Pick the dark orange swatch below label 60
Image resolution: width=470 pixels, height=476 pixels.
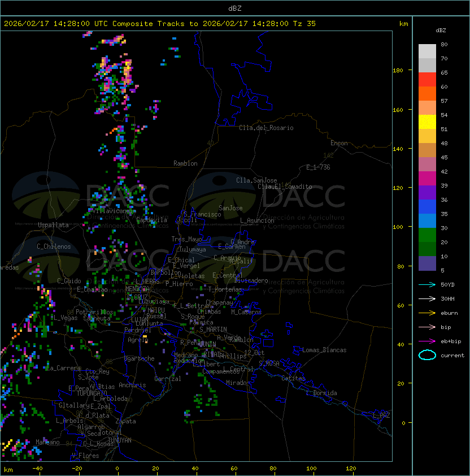(x=427, y=93)
